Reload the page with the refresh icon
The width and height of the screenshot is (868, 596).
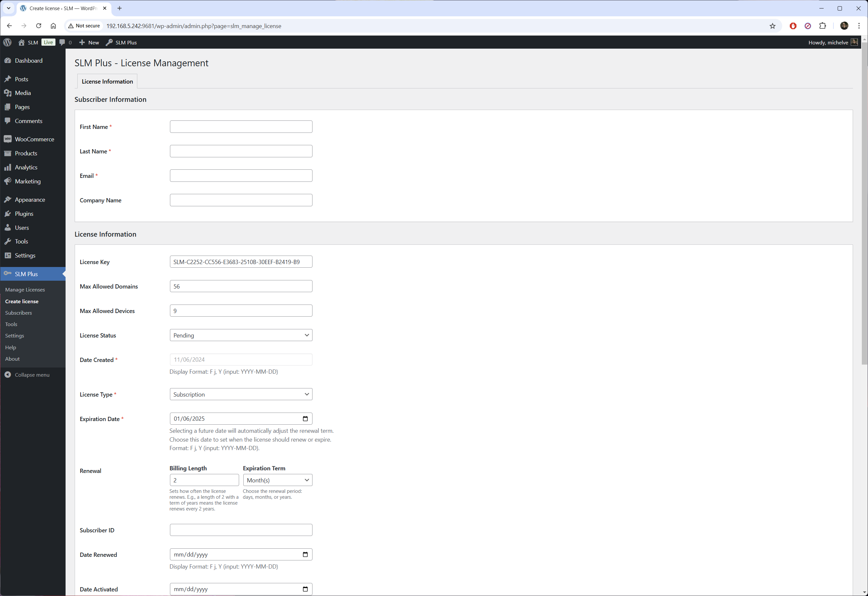point(38,26)
